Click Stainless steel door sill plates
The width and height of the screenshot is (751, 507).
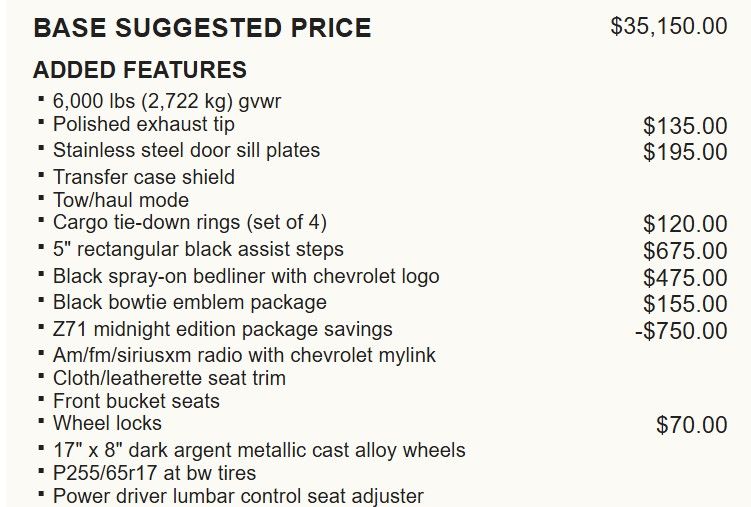186,150
